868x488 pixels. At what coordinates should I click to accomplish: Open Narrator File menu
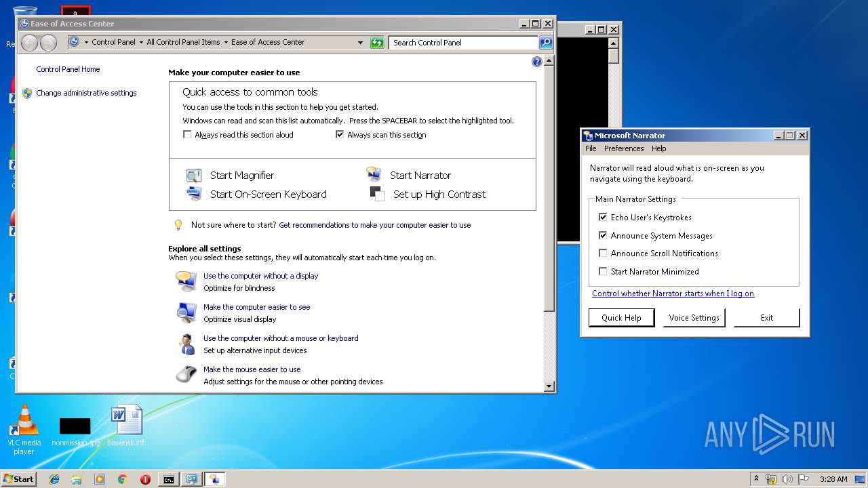click(x=591, y=148)
